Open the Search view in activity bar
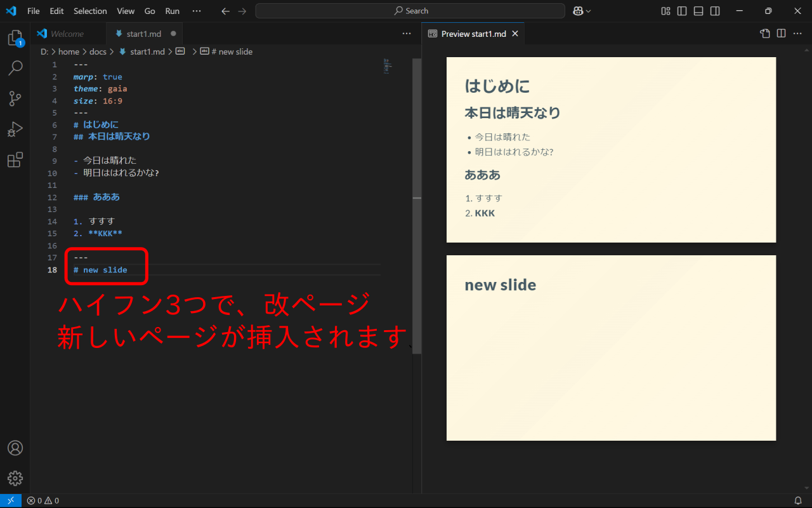812x508 pixels. click(x=15, y=68)
